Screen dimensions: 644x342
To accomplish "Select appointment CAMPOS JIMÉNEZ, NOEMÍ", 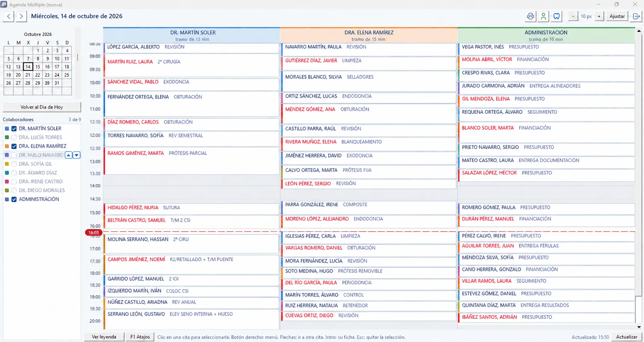I will pyautogui.click(x=191, y=265).
